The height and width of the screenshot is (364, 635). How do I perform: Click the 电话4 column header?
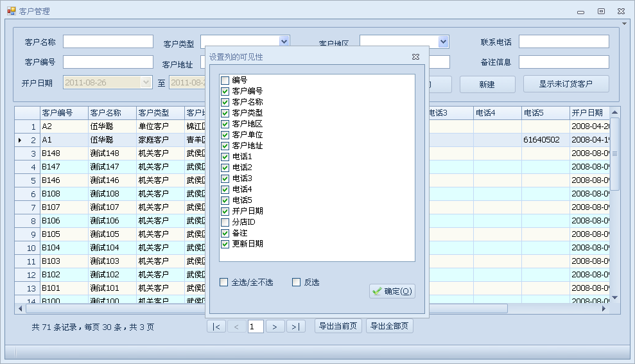tap(498, 112)
